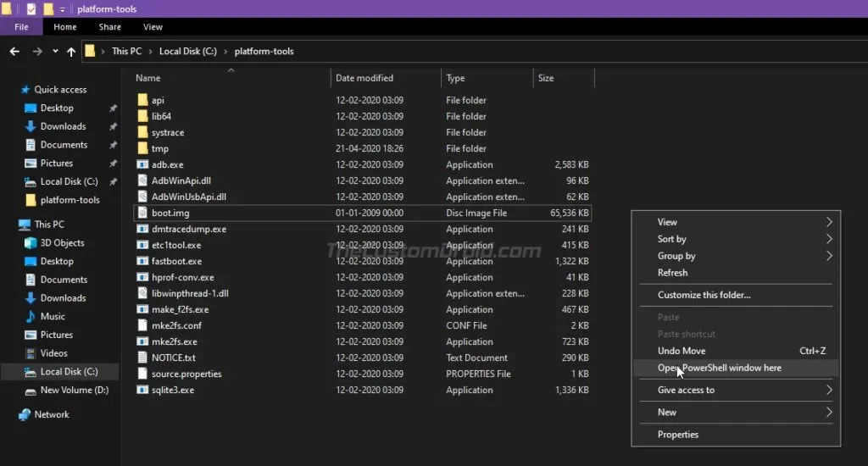Viewport: 868px width, 466px height.
Task: Click the mke2fs.conf file icon
Action: pos(142,325)
